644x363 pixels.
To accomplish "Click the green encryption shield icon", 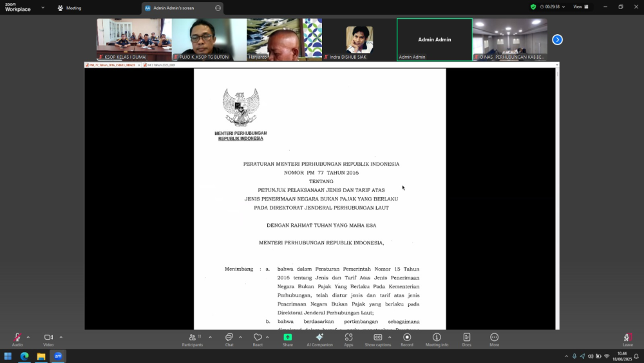I will click(533, 6).
